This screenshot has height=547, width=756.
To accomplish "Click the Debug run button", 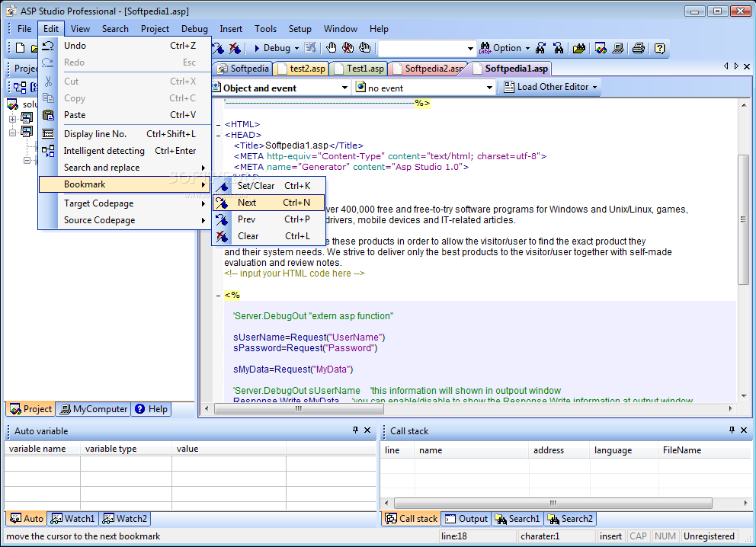I will coord(272,48).
